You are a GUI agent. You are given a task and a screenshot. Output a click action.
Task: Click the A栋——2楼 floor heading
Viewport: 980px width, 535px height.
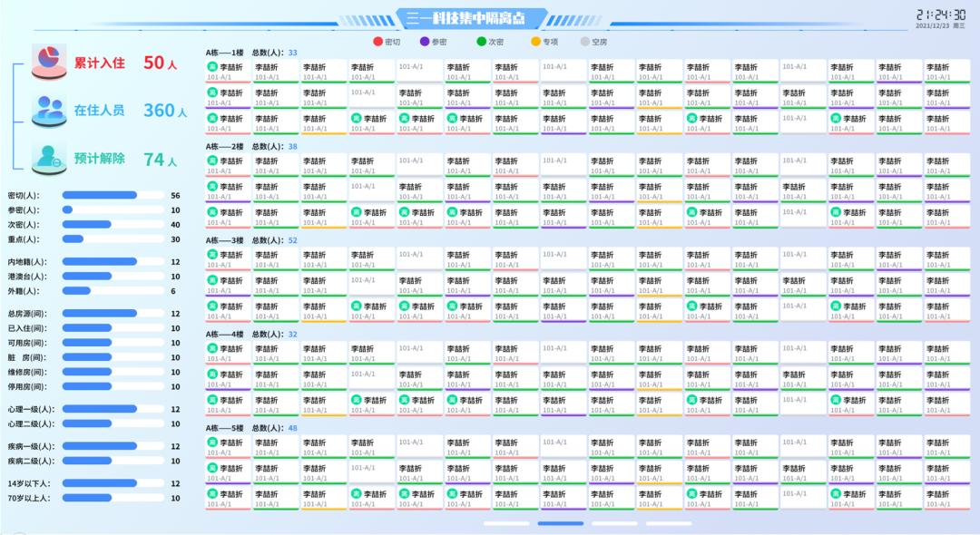pyautogui.click(x=224, y=146)
